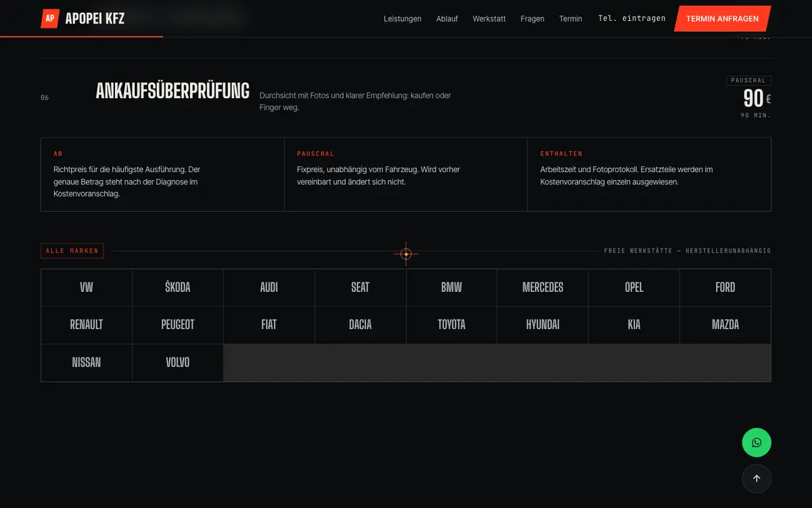
Task: Go to Ablauf in the navigation
Action: (x=447, y=19)
